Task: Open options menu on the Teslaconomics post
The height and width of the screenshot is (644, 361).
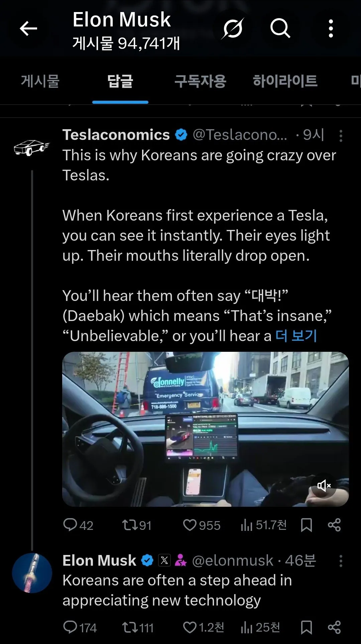Action: click(341, 136)
